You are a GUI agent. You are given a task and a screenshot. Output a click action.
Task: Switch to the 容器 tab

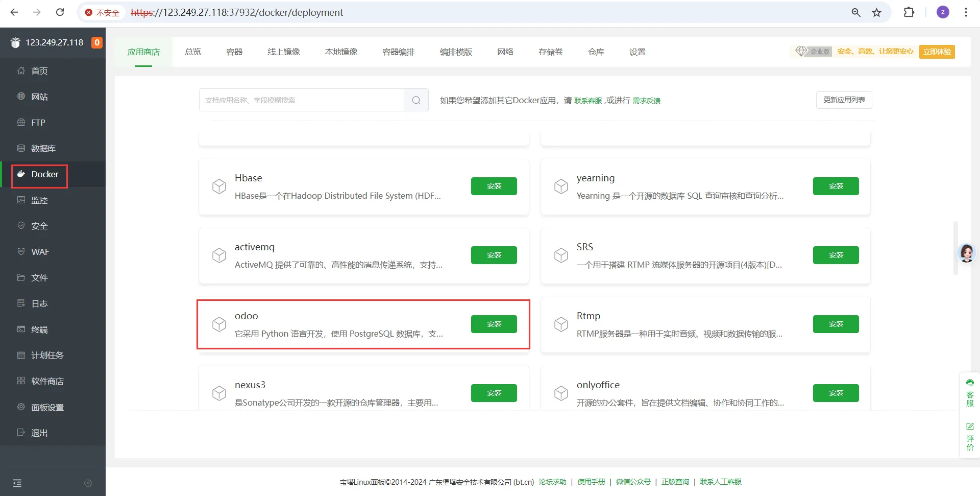[234, 52]
